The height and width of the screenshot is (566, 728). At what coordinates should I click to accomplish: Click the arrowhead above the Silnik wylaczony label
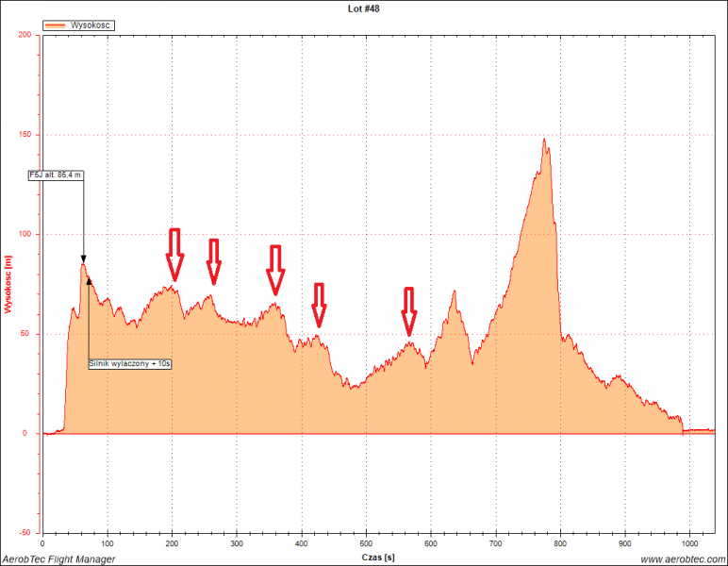coord(89,279)
